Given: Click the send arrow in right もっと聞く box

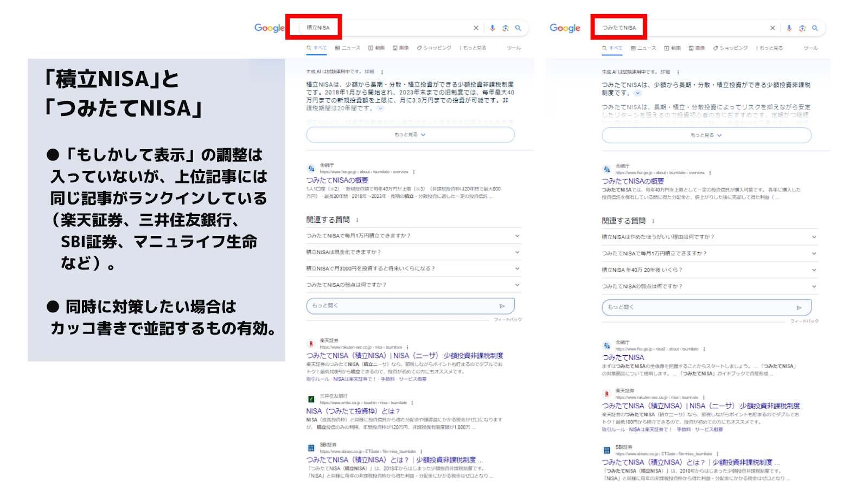Looking at the screenshot, I should coord(799,307).
